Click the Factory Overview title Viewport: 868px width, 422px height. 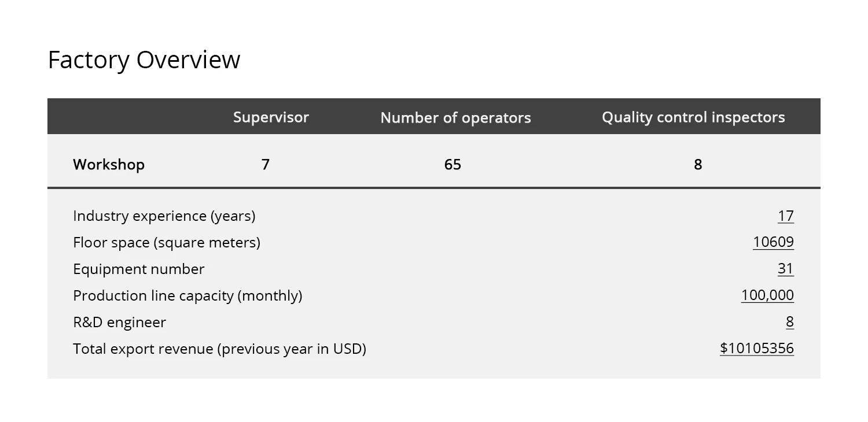144,60
